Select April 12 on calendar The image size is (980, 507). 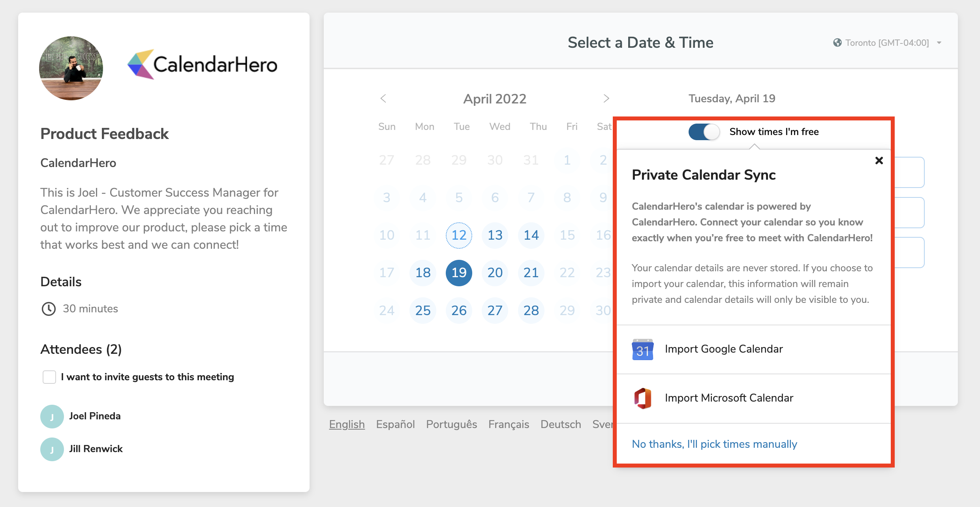459,235
